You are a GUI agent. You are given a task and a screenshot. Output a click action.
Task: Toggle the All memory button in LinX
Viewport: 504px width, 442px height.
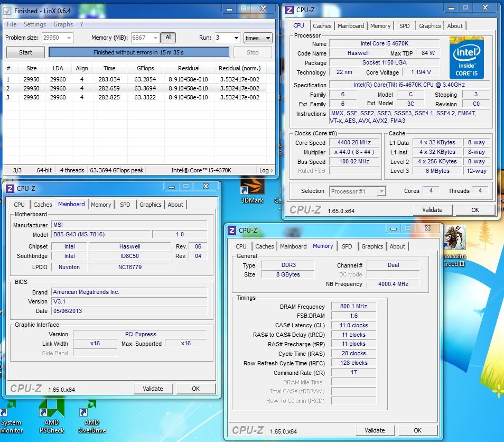coord(169,38)
